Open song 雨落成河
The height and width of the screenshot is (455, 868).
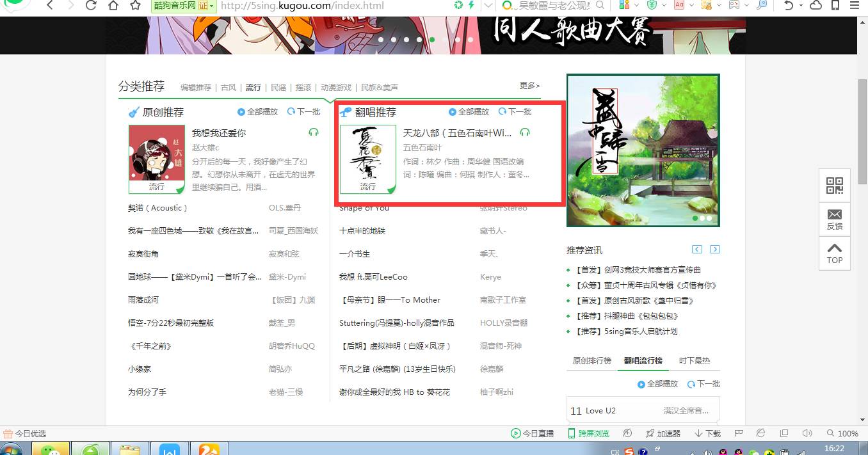tap(143, 300)
